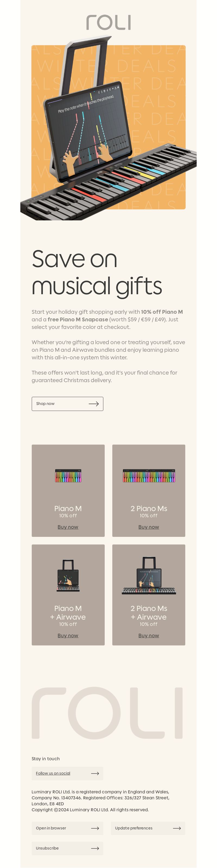Click the arrow next to Open in browser
The width and height of the screenshot is (217, 868).
pyautogui.click(x=95, y=828)
